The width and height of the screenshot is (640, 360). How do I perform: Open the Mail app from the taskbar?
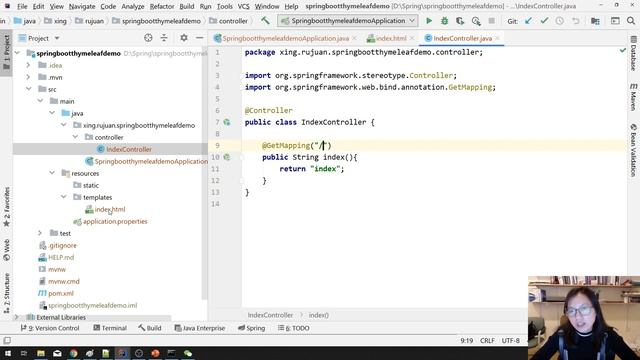pos(57,353)
